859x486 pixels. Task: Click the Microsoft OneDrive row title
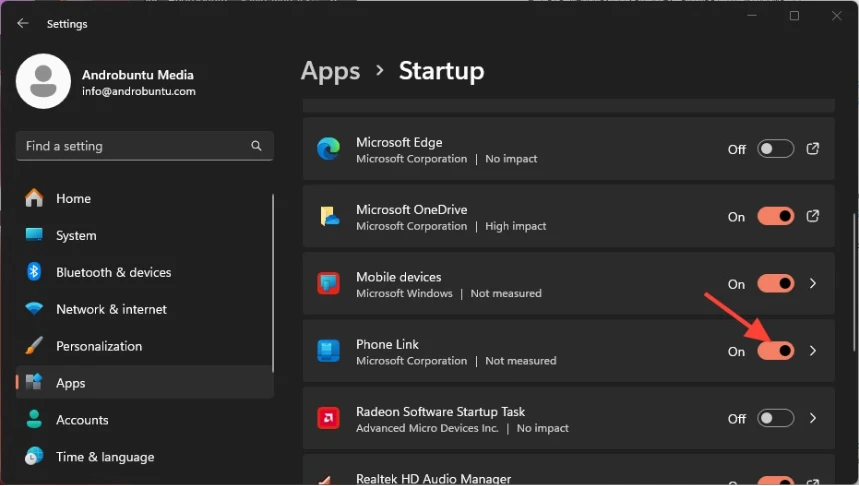tap(411, 209)
